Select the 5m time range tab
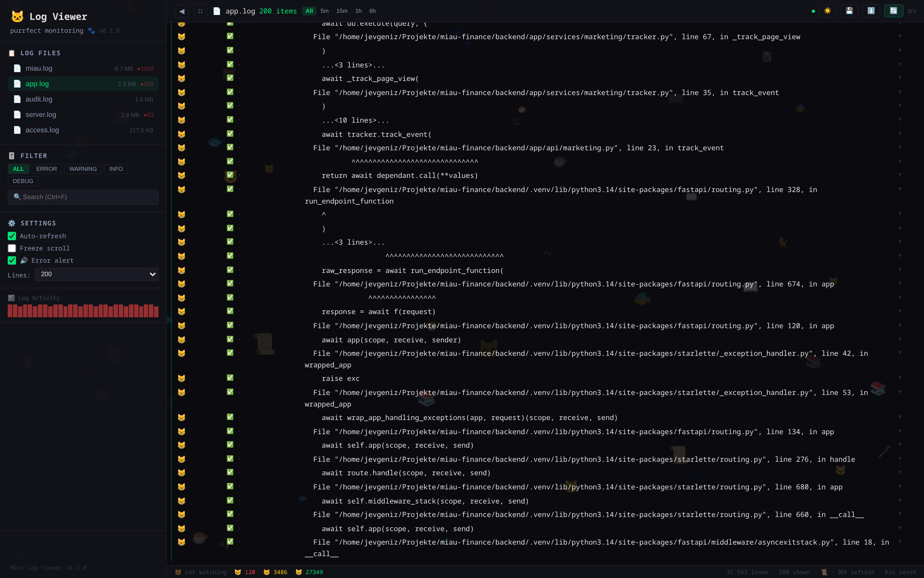 pyautogui.click(x=325, y=11)
